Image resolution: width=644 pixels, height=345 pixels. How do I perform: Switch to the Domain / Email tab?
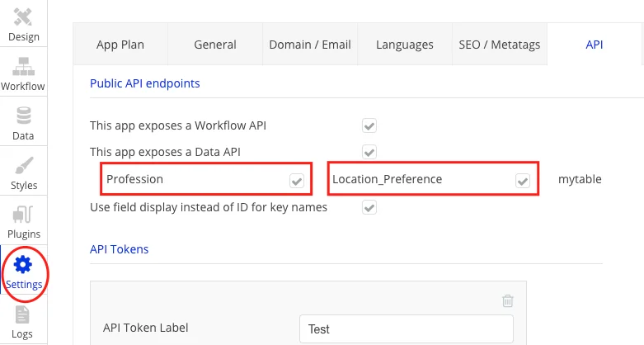[x=310, y=45]
